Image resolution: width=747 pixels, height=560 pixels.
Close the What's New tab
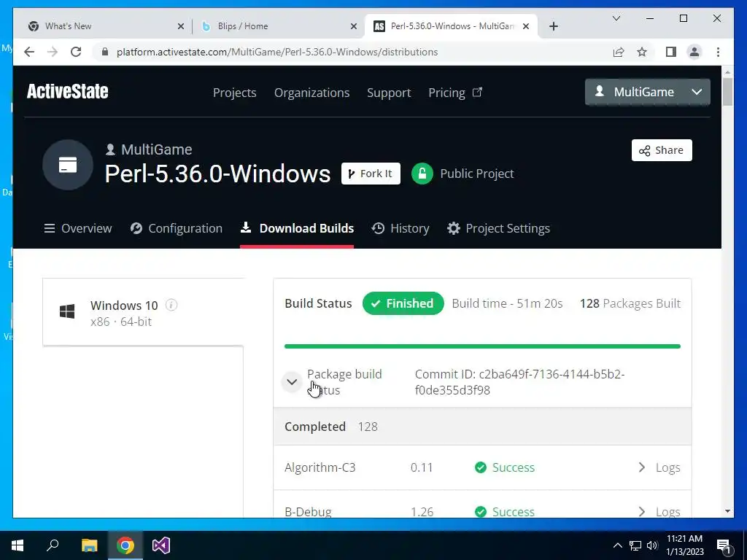tap(181, 26)
